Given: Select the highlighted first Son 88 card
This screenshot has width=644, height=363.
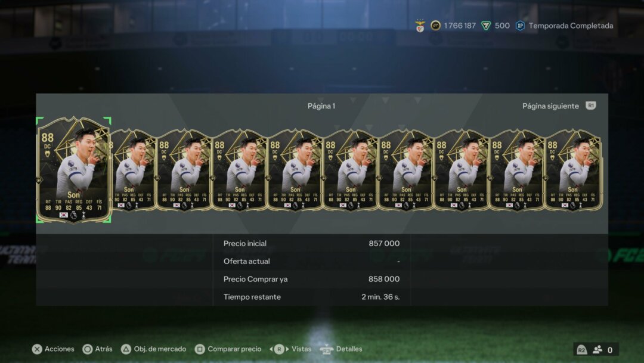Looking at the screenshot, I should pyautogui.click(x=74, y=170).
